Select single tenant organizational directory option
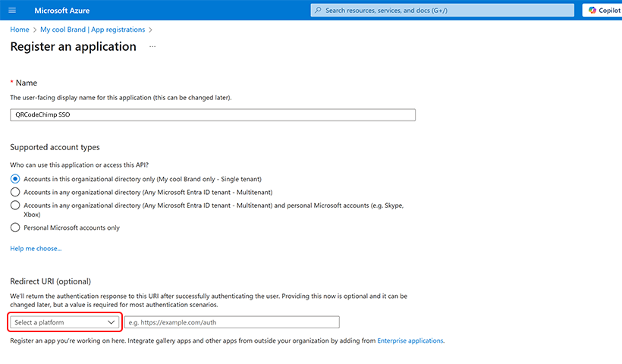 tap(15, 179)
